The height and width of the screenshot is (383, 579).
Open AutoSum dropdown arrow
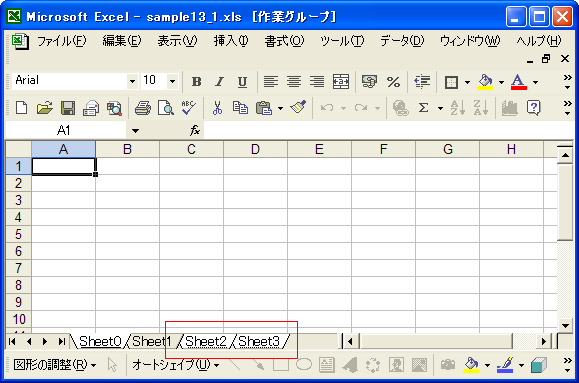440,108
